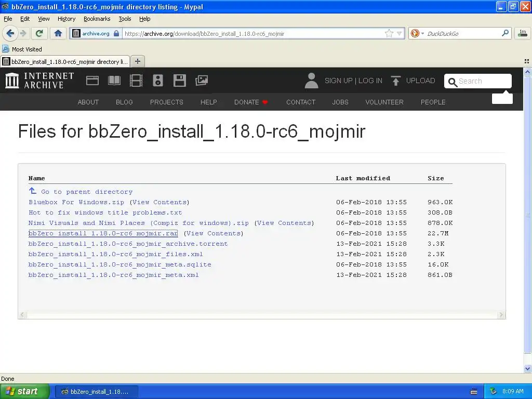Click VOLUNTEER in the navigation bar
This screenshot has height=399, width=532.
point(384,102)
